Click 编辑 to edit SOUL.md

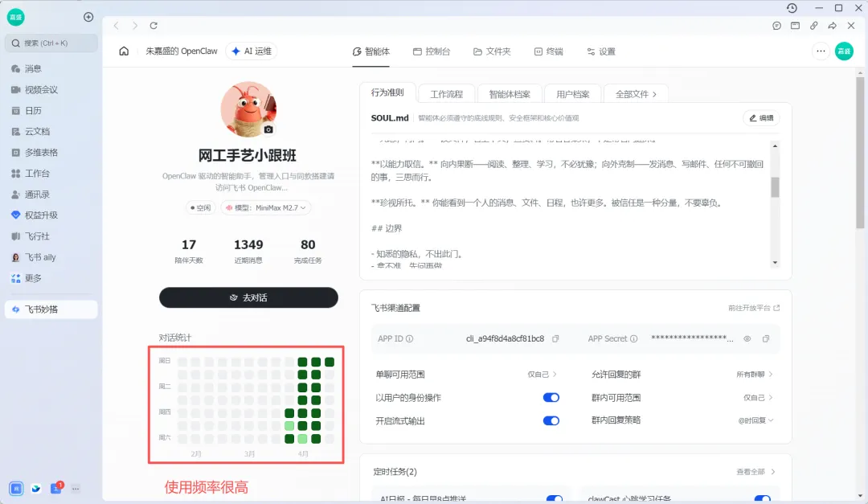[x=761, y=118]
